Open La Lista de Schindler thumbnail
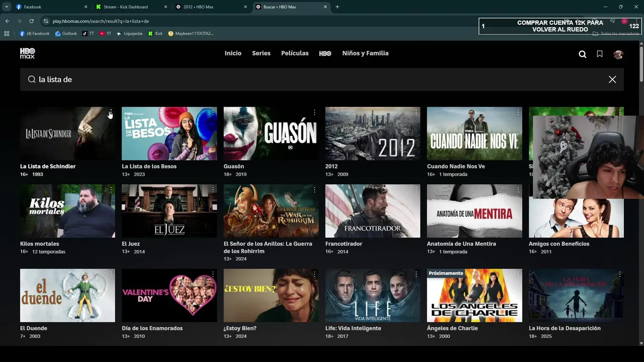This screenshot has width=644, height=362. click(x=67, y=133)
